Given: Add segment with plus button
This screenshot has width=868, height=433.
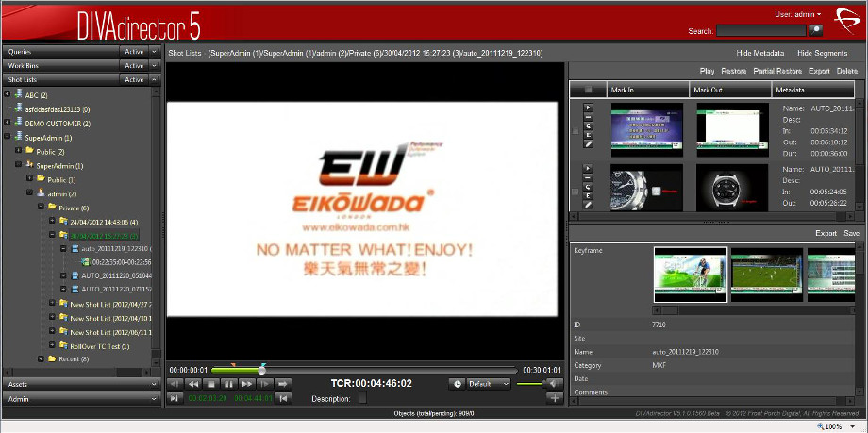Looking at the screenshot, I should pos(554,397).
